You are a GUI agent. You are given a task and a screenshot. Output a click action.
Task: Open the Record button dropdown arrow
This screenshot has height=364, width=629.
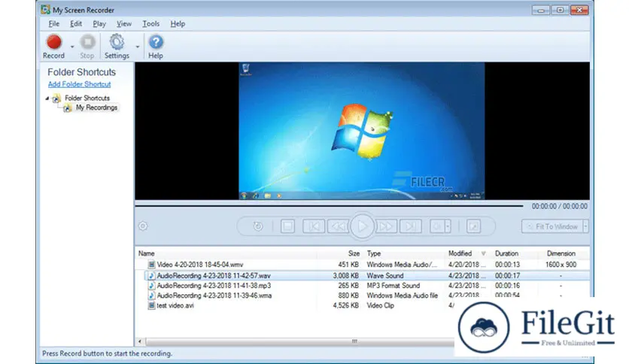click(72, 47)
